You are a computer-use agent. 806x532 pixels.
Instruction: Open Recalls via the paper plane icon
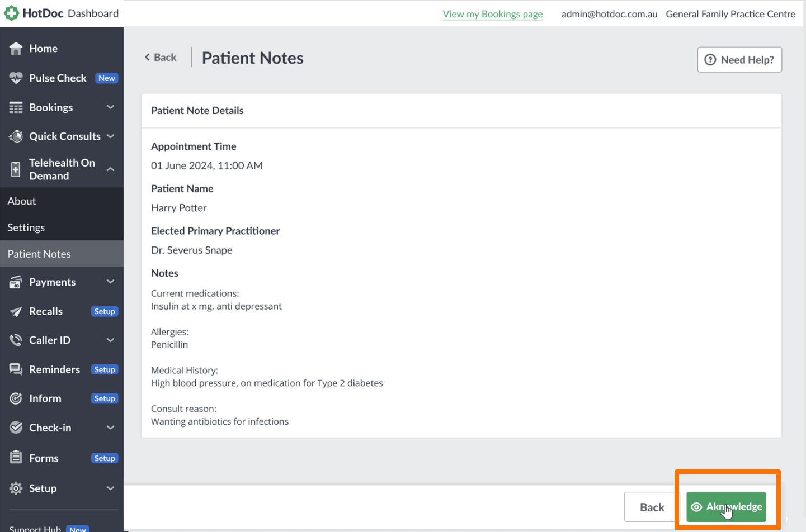tap(16, 311)
